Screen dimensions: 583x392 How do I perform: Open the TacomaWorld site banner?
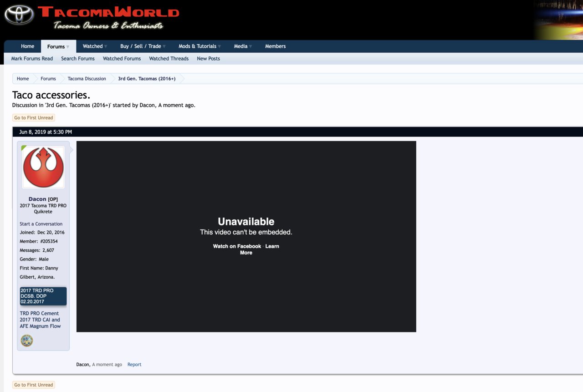(108, 17)
